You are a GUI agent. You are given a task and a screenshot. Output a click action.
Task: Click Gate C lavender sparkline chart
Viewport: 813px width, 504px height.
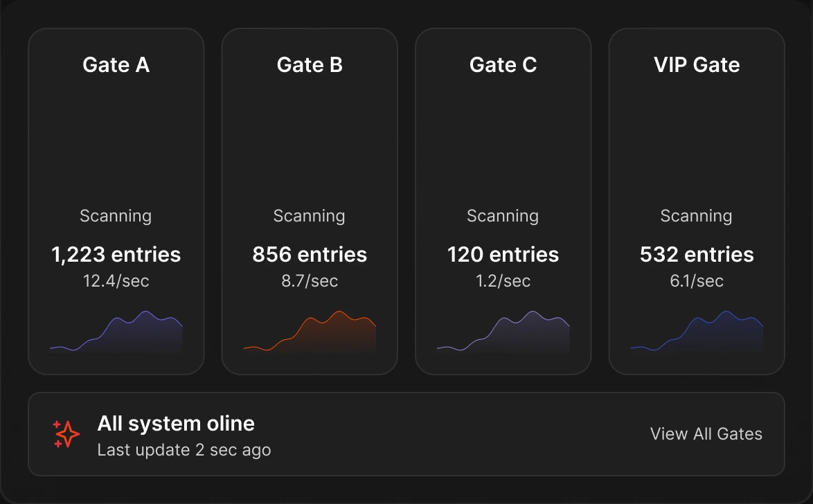503,332
